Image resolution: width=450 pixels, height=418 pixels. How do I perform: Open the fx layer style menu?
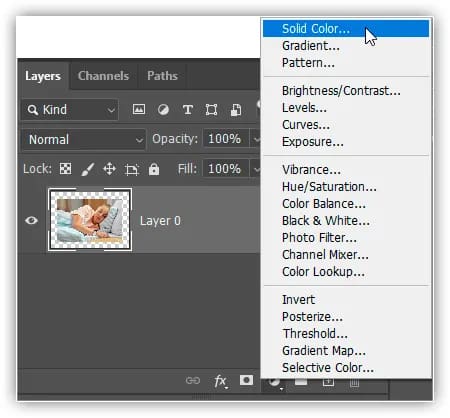pyautogui.click(x=220, y=381)
